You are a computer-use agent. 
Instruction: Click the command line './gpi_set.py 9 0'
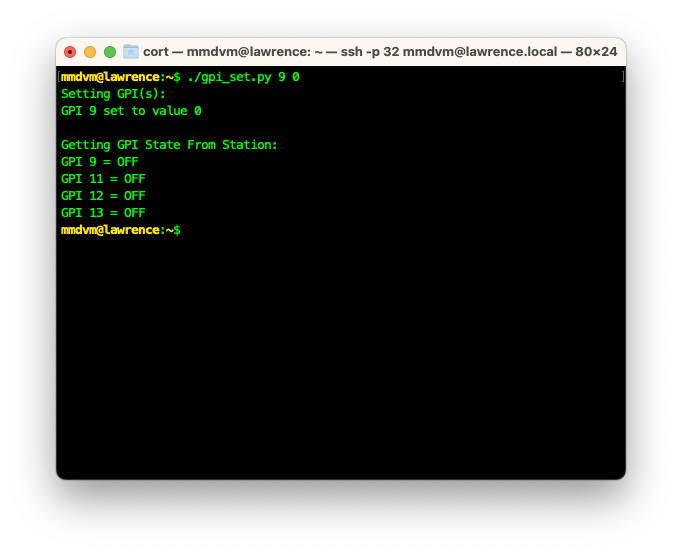pos(243,77)
